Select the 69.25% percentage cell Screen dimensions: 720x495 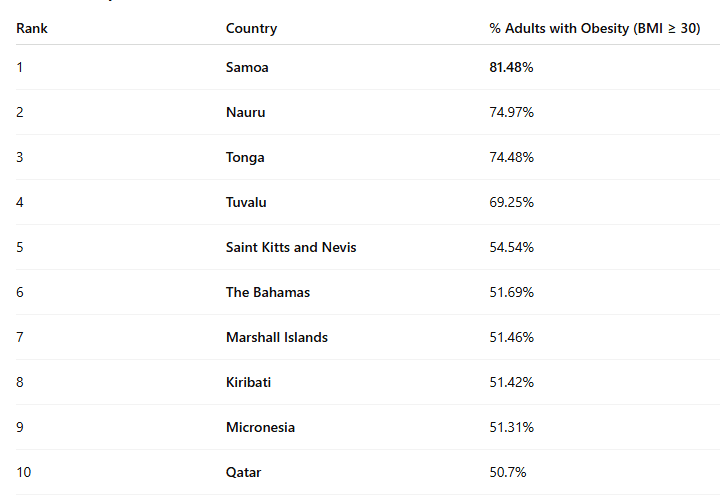pos(511,202)
